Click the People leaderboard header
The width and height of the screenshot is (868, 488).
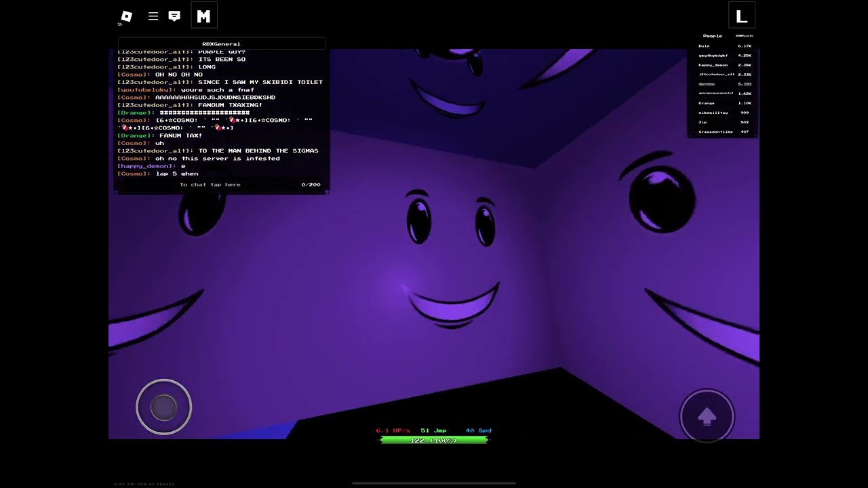pyautogui.click(x=712, y=36)
